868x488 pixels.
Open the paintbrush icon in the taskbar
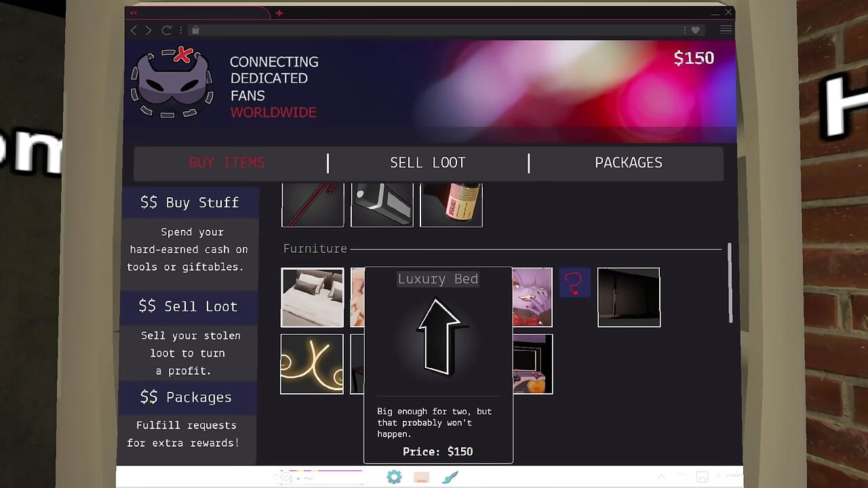click(450, 477)
